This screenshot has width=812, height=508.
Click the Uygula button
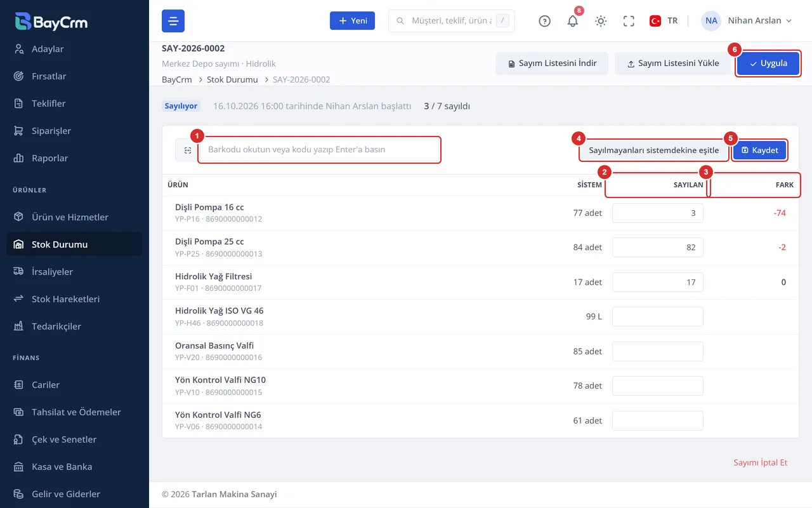768,63
